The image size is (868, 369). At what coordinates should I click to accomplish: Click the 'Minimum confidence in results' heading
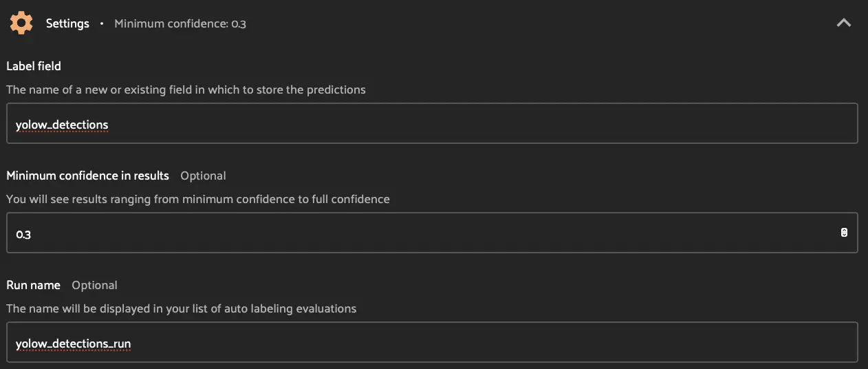[87, 176]
